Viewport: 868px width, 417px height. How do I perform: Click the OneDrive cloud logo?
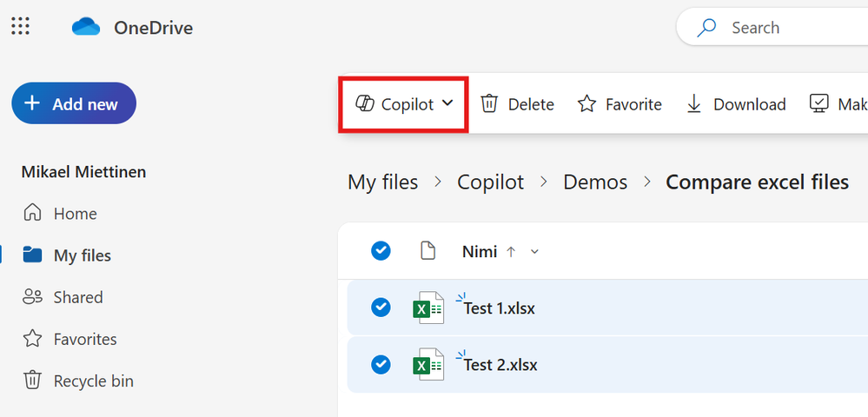point(87,28)
